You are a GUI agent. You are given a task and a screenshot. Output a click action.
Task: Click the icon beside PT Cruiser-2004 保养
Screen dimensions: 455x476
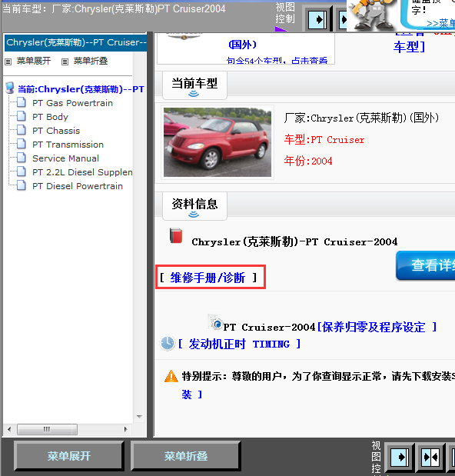216,323
